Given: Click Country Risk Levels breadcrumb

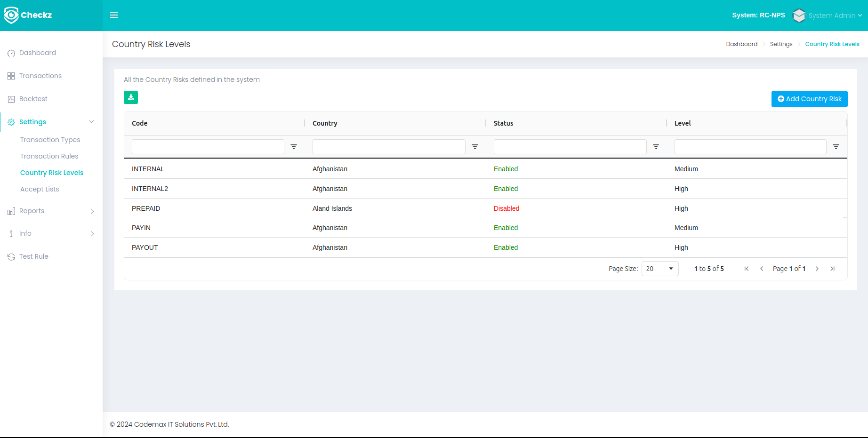Looking at the screenshot, I should click(x=832, y=44).
